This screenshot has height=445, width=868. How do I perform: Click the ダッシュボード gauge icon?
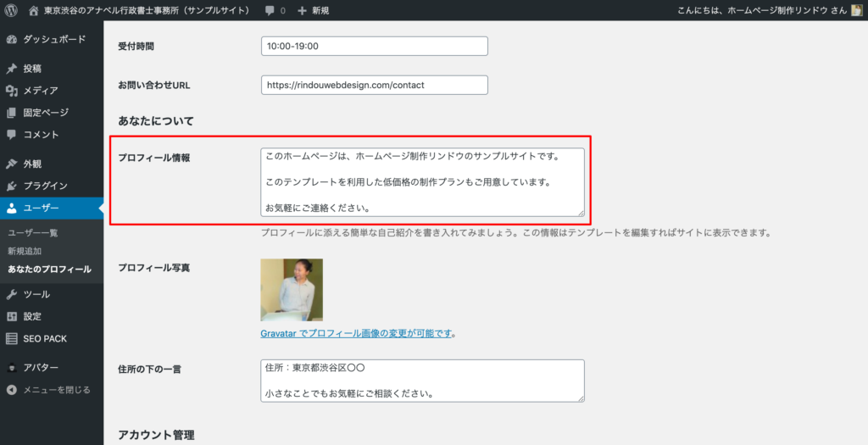click(11, 39)
